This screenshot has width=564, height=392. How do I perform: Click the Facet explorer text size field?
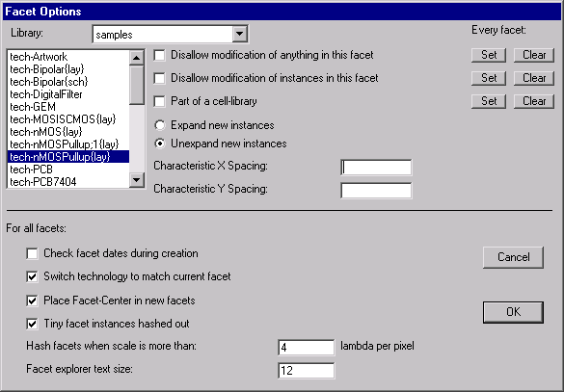coord(307,371)
